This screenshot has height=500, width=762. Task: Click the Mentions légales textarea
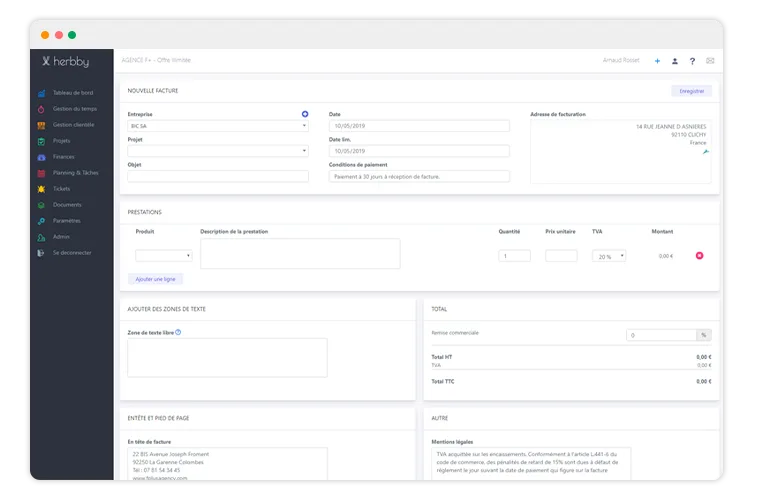coord(531,464)
